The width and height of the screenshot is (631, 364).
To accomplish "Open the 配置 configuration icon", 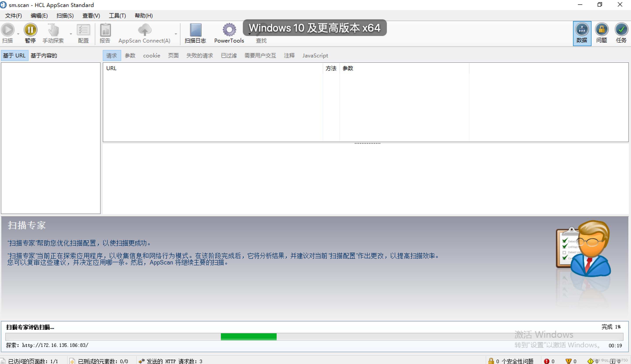I will (83, 33).
